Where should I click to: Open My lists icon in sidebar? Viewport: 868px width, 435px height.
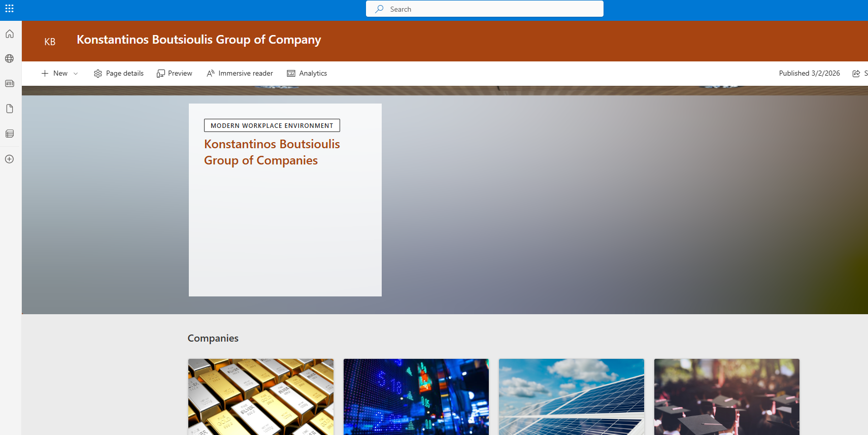(x=10, y=134)
